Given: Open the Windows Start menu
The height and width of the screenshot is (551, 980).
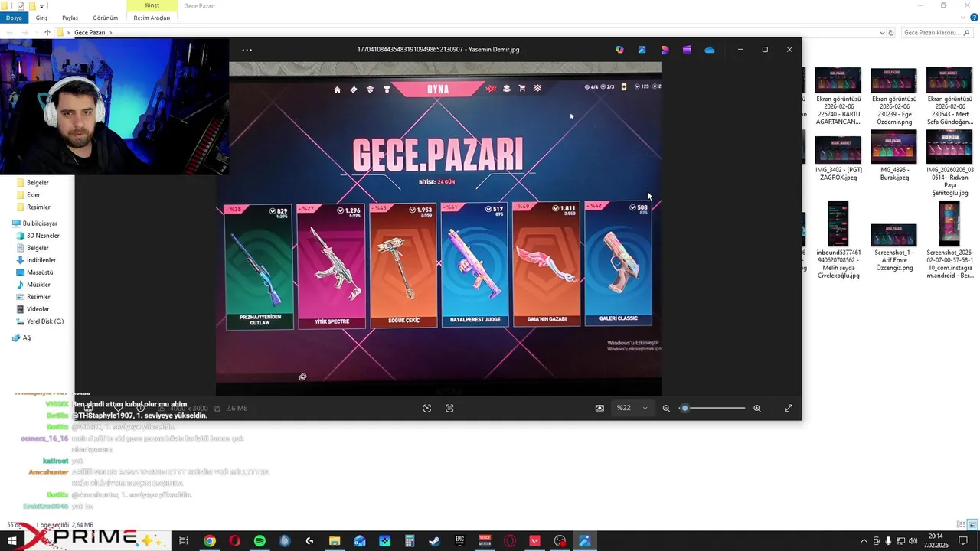Looking at the screenshot, I should pos(12,541).
